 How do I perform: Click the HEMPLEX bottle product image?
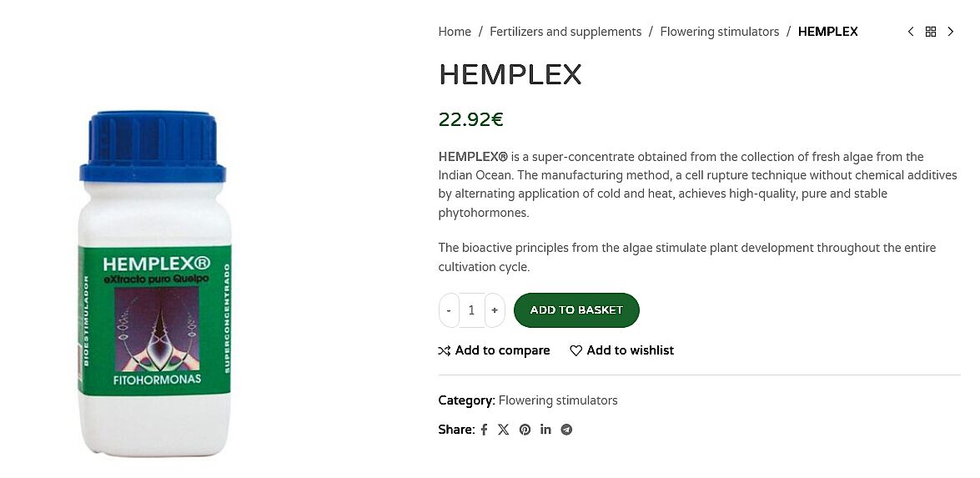[153, 284]
